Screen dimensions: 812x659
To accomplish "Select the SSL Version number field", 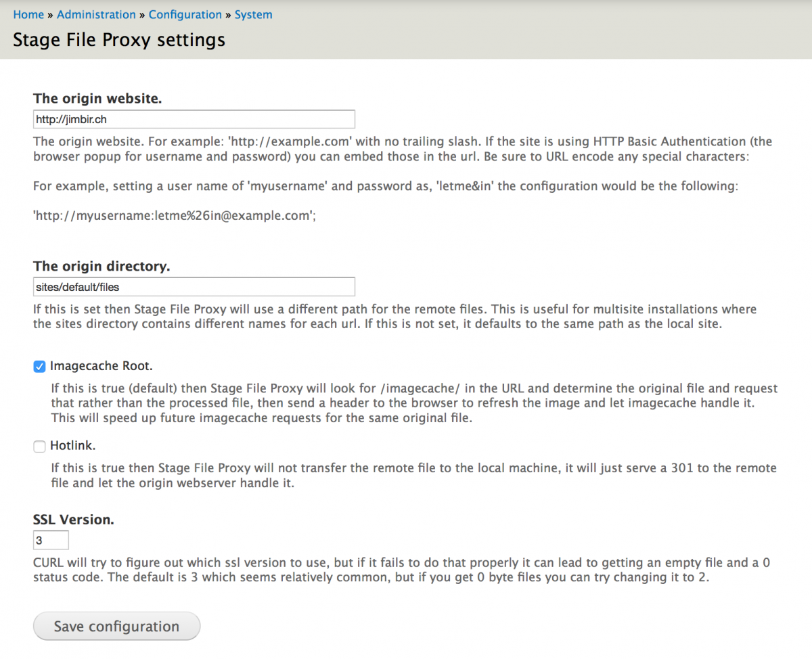I will click(51, 541).
